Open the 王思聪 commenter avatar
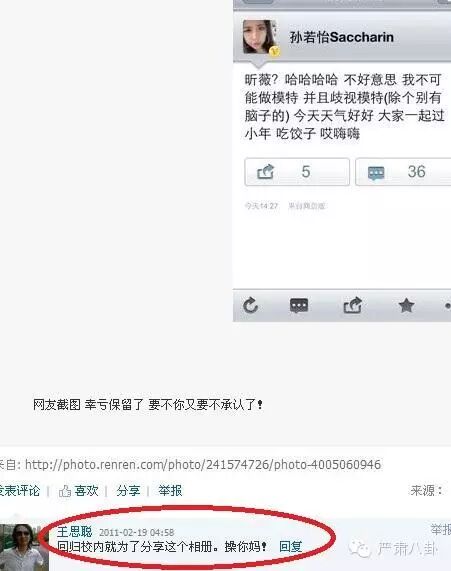This screenshot has width=451, height=571. tap(21, 547)
